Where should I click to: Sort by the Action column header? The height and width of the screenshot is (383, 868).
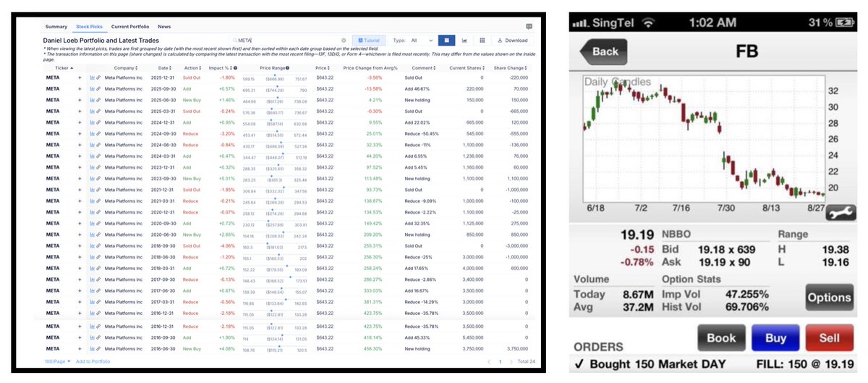[192, 67]
